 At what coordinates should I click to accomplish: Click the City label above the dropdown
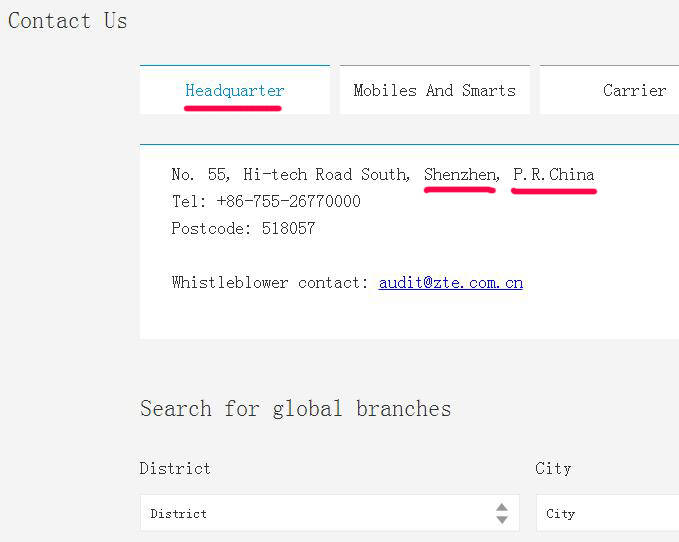pyautogui.click(x=553, y=468)
